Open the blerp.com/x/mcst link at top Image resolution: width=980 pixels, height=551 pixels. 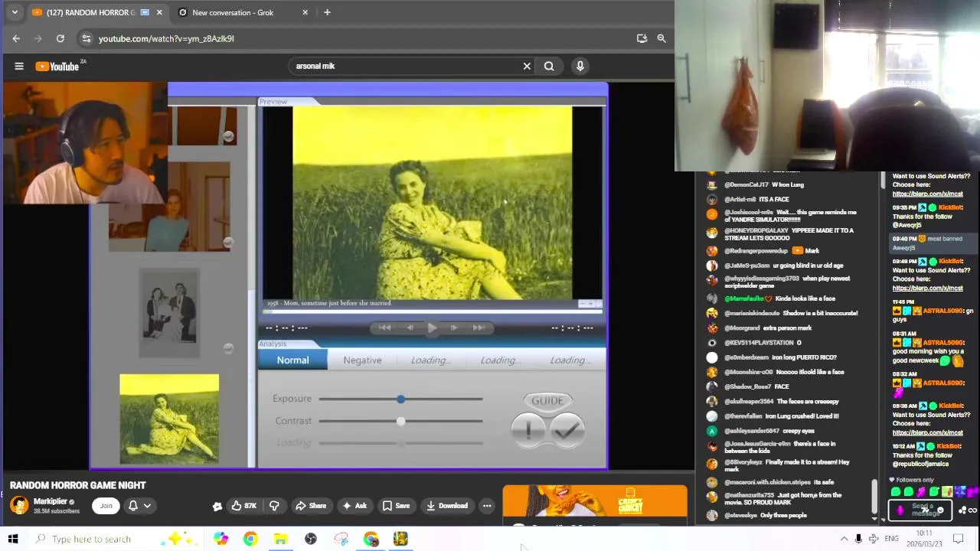click(x=927, y=194)
